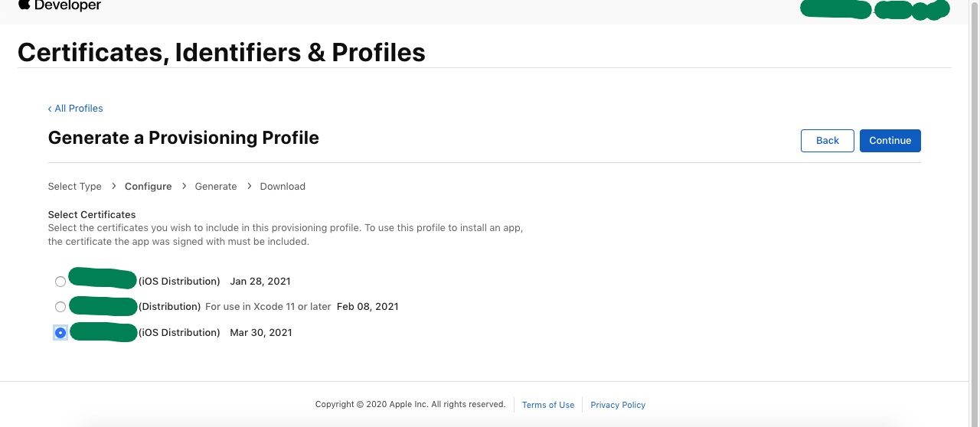Go back via All Profiles link
Viewport: 980px width, 427px height.
[75, 109]
